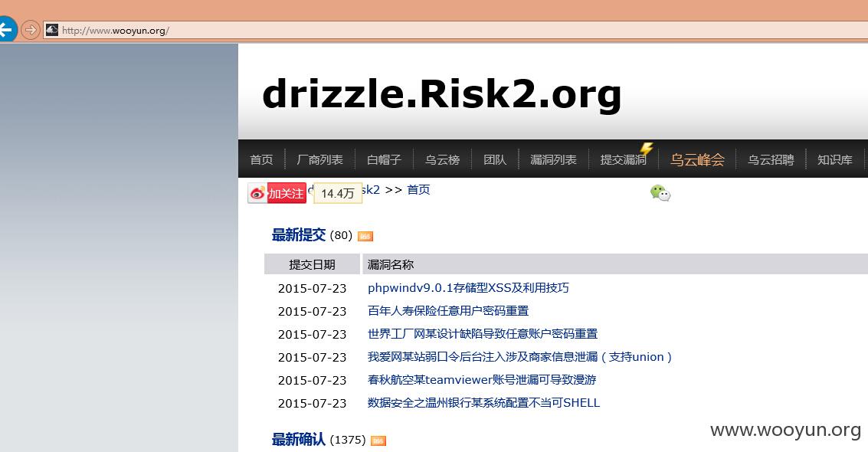868x452 pixels.
Task: Open RSS feed icon beside 最新提交
Action: [365, 236]
